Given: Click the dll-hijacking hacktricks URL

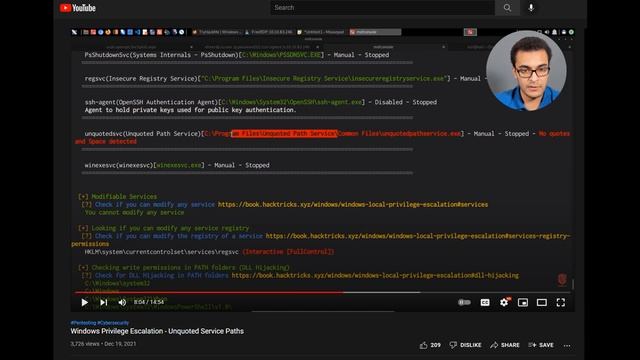Looking at the screenshot, I should [x=375, y=276].
